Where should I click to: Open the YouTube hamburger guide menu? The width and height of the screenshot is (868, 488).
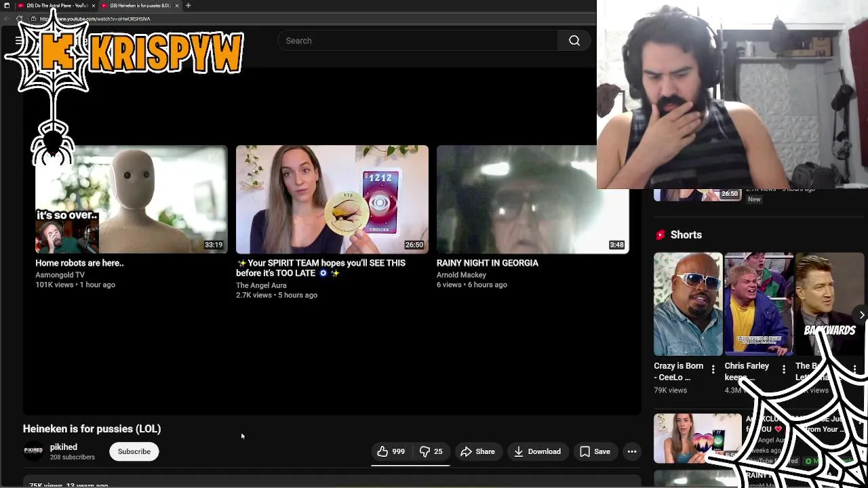click(x=19, y=41)
